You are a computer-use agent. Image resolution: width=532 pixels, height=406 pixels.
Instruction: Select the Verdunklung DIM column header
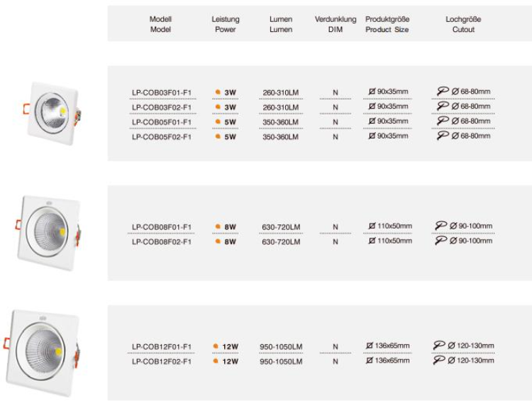[x=336, y=24]
